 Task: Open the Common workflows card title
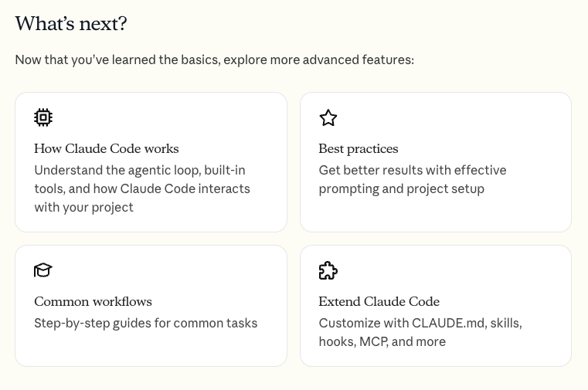[93, 302]
